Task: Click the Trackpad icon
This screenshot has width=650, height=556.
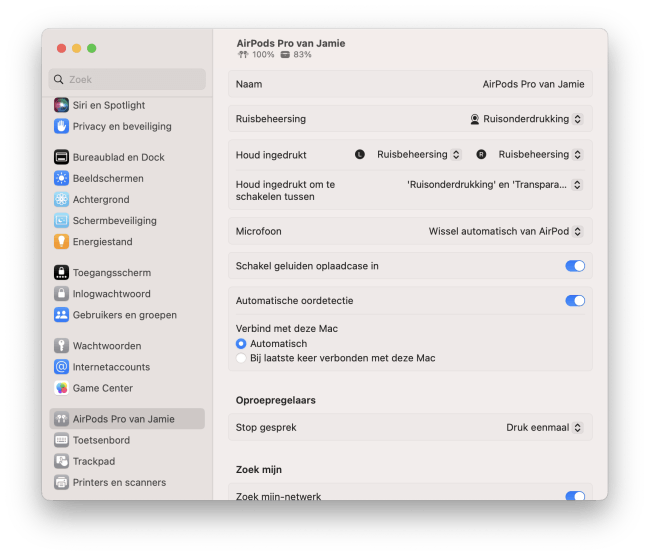Action: pos(61,461)
